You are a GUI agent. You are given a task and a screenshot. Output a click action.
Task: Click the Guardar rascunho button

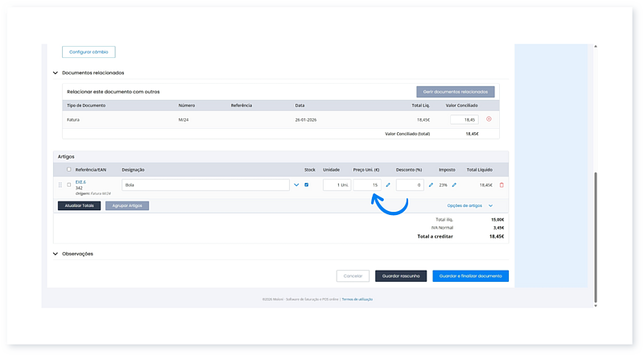pos(401,275)
